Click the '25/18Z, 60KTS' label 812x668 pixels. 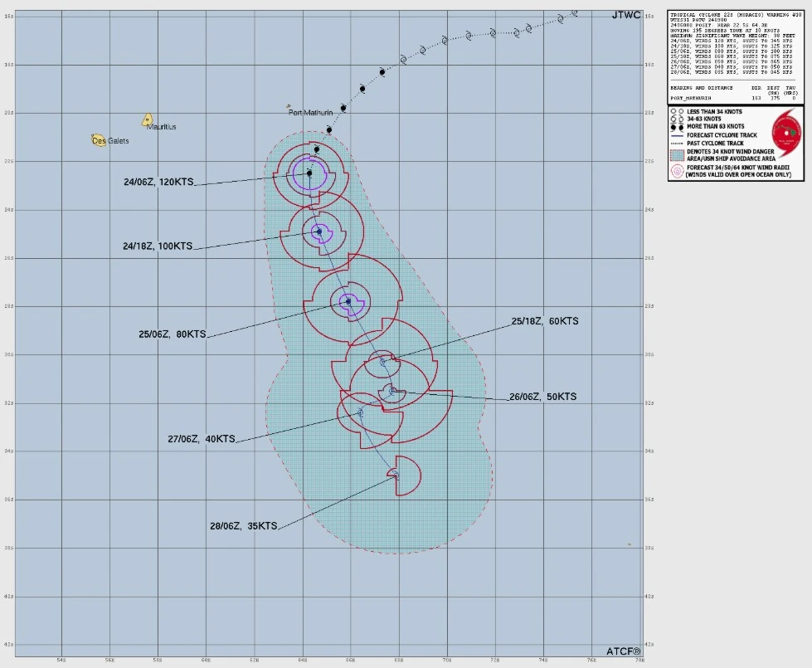[545, 321]
